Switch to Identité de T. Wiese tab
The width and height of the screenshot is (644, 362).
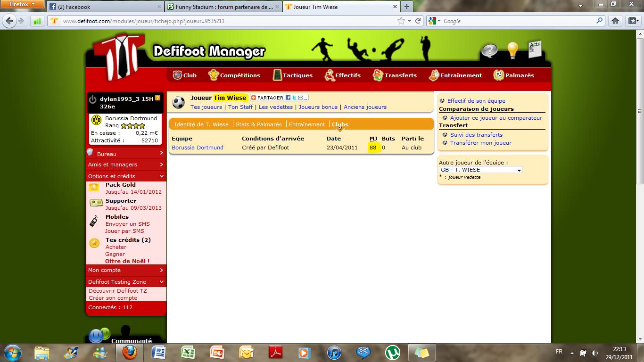[x=201, y=124]
